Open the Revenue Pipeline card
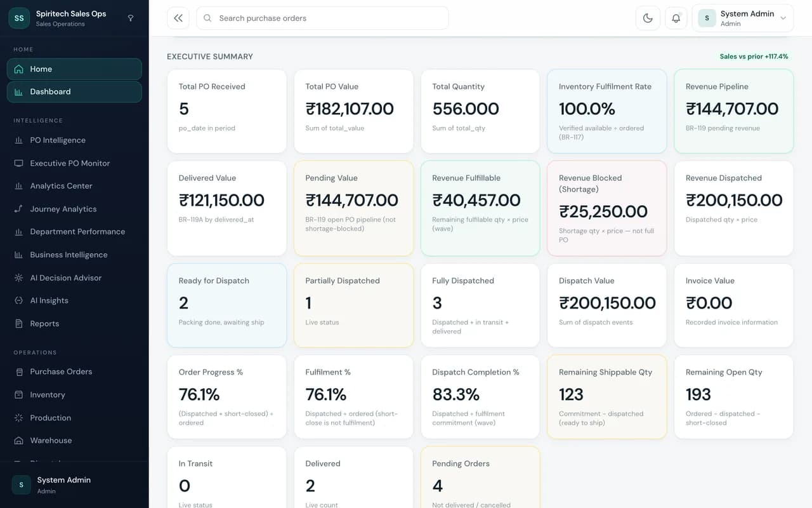Viewport: 812px width, 508px height. click(x=734, y=111)
